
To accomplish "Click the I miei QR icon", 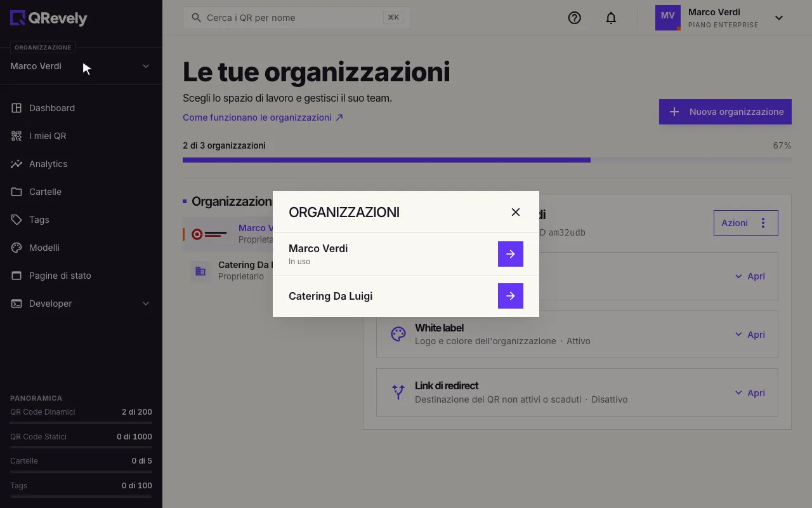I will pos(16,136).
